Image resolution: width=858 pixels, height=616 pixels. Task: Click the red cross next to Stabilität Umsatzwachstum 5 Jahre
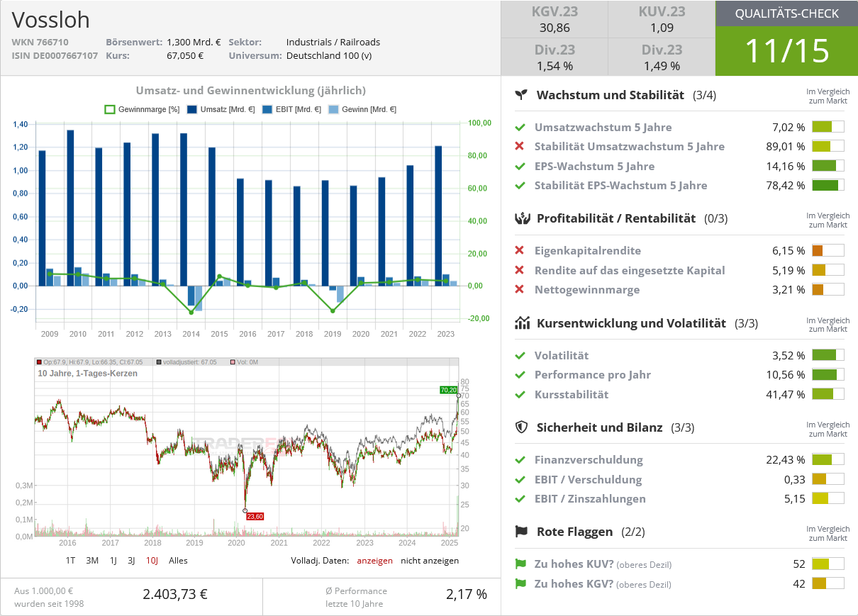pos(520,147)
